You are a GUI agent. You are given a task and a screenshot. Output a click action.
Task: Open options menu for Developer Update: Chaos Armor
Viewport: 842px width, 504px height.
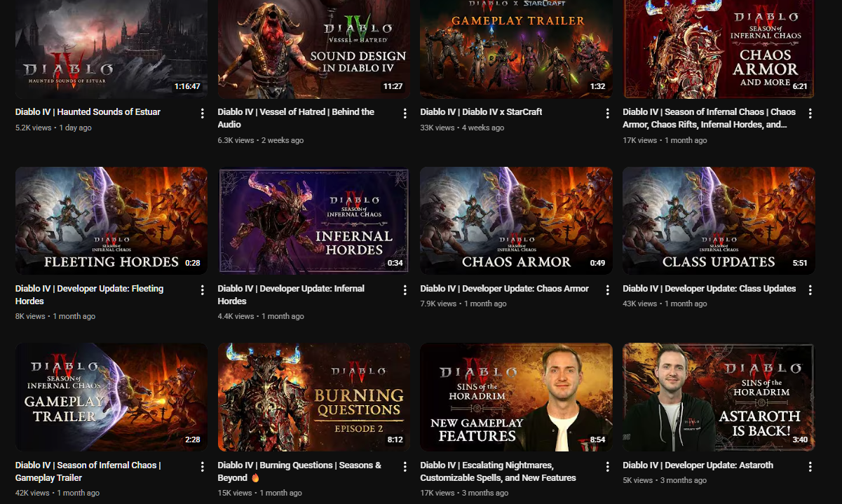point(608,290)
